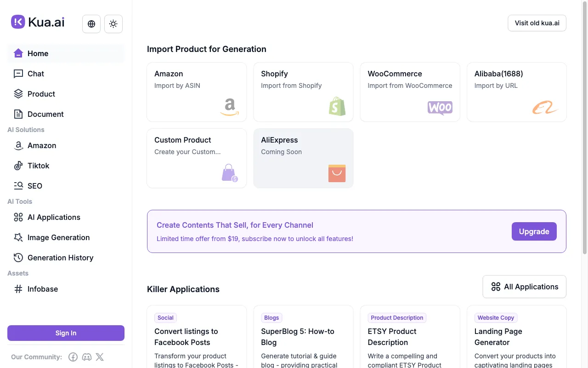Screen dimensions: 588x368
Task: Click the Generation History clock icon
Action: coord(18,258)
